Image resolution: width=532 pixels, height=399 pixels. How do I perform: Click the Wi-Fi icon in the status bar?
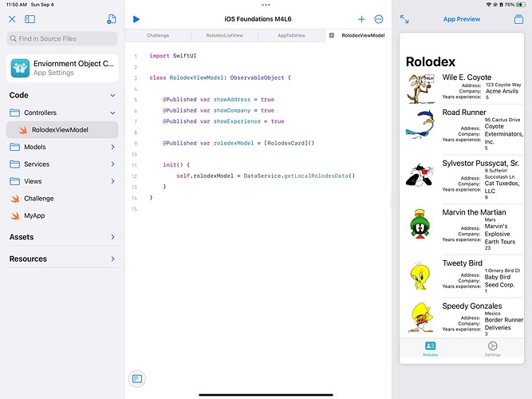[x=489, y=5]
